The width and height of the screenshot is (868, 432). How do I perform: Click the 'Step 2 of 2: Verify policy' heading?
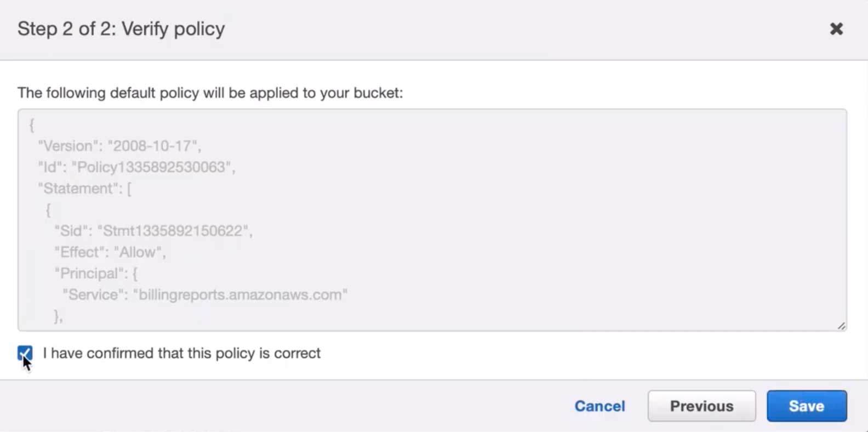[x=121, y=29]
